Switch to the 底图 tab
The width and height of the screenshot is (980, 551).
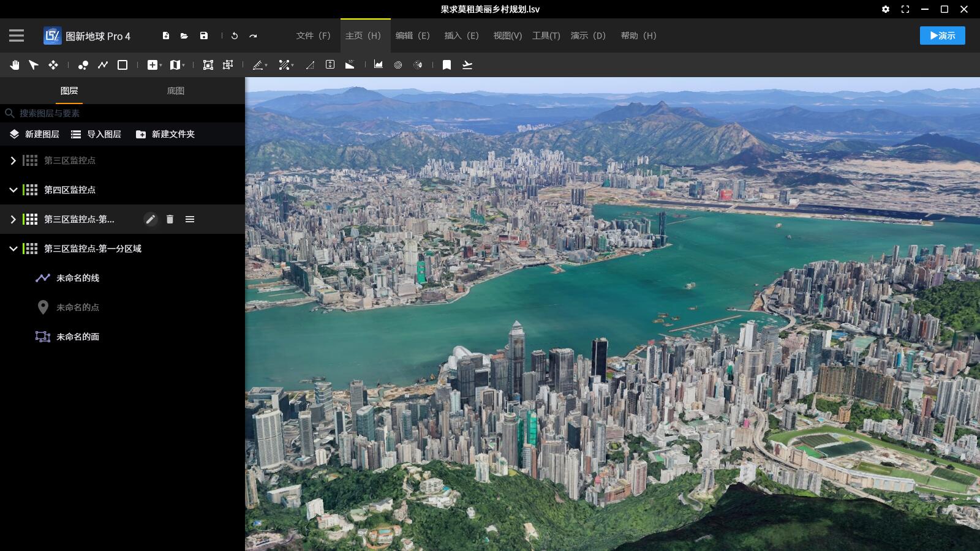pyautogui.click(x=176, y=91)
